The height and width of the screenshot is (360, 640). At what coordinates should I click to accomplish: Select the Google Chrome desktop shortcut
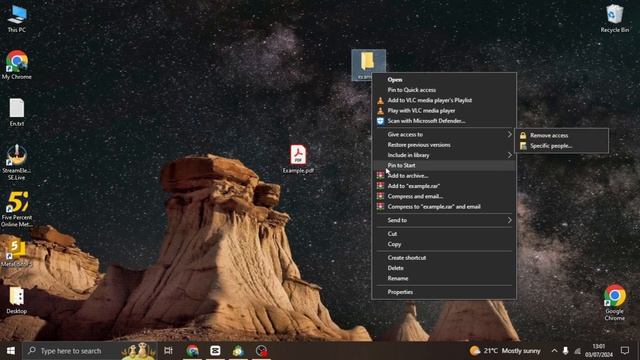point(614,302)
